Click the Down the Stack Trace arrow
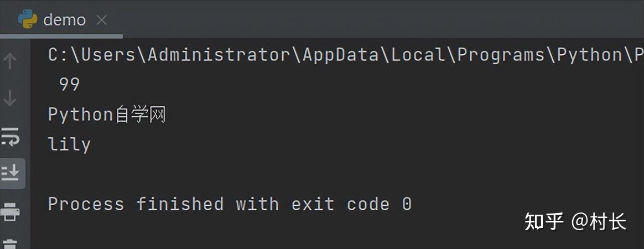 click(x=9, y=98)
